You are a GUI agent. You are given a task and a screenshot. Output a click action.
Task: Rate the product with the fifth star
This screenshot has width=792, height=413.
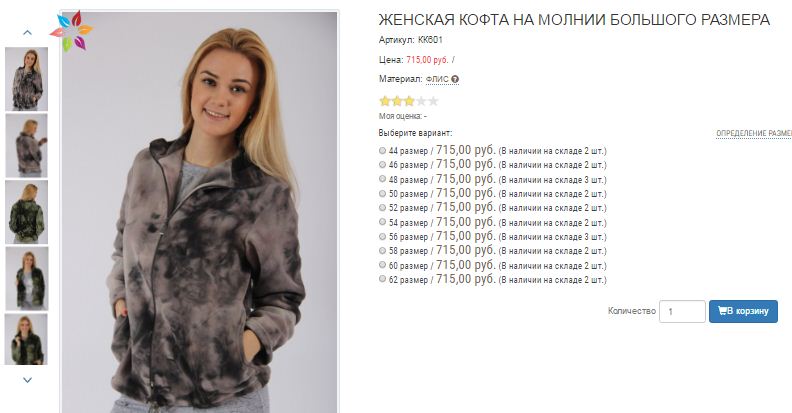click(x=433, y=101)
